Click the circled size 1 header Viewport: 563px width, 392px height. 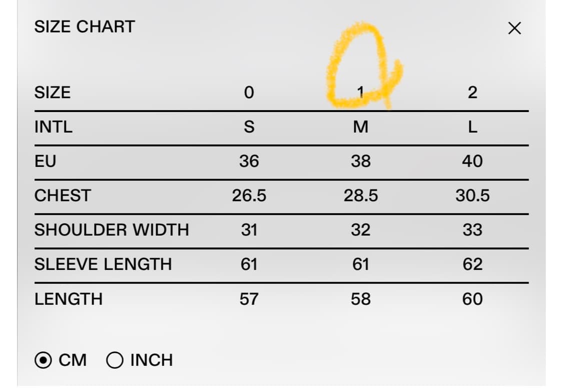tap(360, 91)
